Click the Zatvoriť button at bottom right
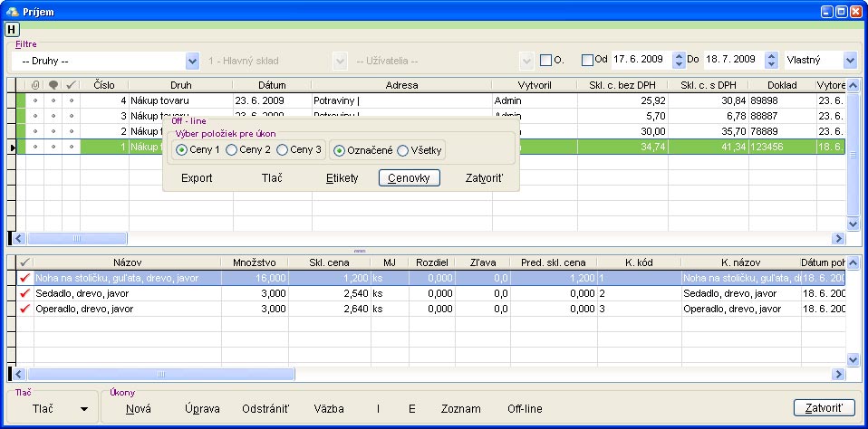 pyautogui.click(x=824, y=408)
